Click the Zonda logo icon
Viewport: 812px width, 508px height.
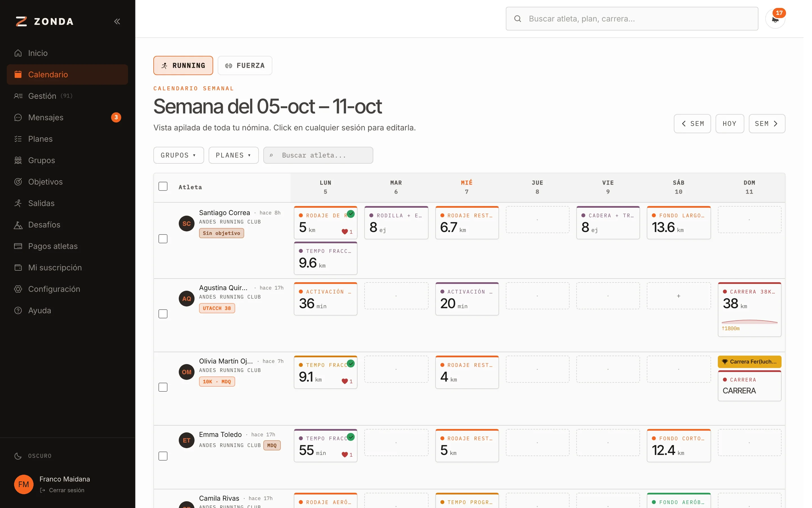21,21
